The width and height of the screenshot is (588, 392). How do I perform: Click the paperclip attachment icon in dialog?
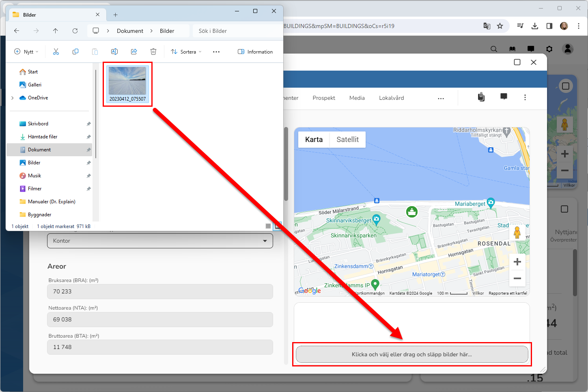click(x=481, y=97)
